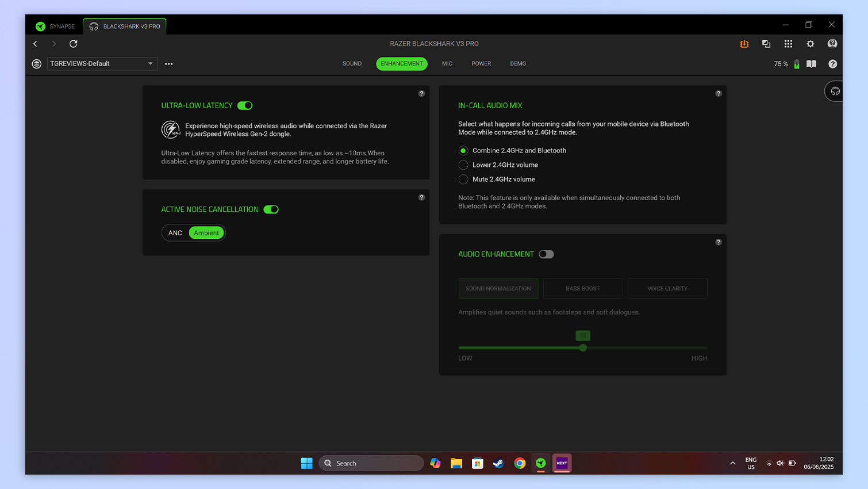This screenshot has width=868, height=489.
Task: Open the volume tray icon
Action: [780, 463]
